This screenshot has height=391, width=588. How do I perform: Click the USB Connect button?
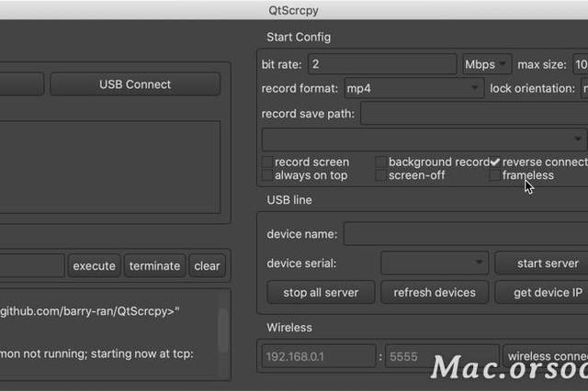tap(135, 84)
